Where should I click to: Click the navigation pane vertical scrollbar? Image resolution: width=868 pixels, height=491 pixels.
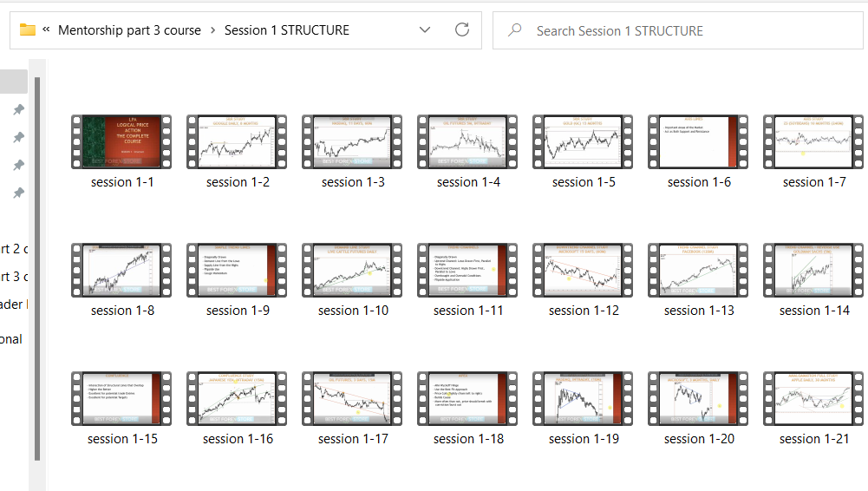(36, 260)
